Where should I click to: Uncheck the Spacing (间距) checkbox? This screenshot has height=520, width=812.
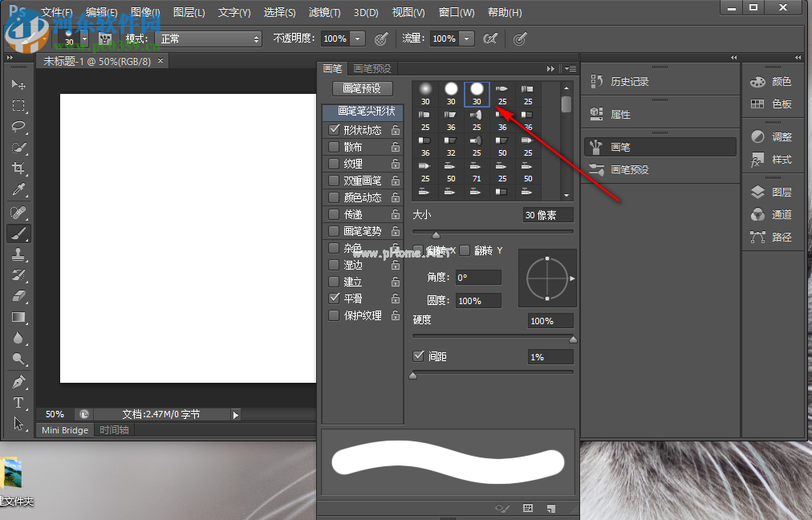click(x=418, y=356)
